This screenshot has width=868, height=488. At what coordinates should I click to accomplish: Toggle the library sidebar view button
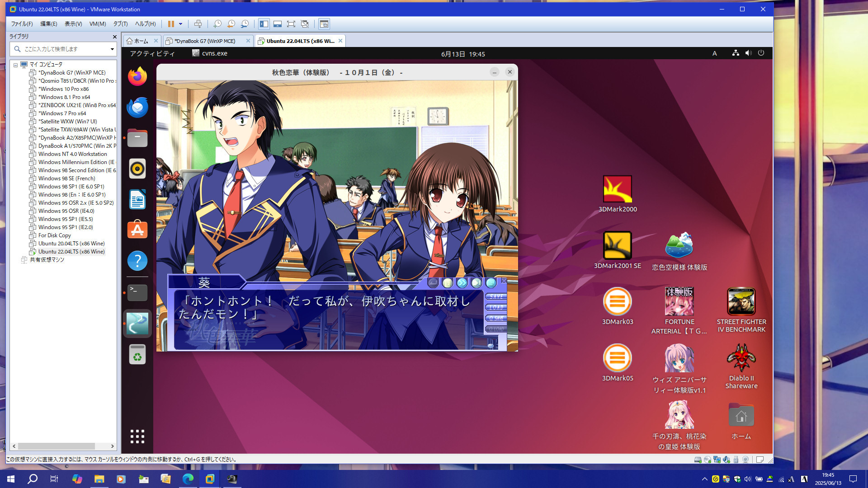tap(264, 24)
